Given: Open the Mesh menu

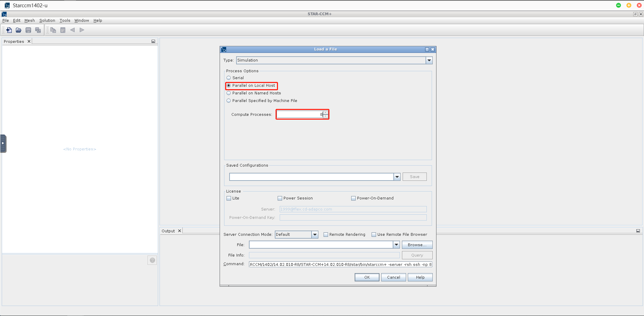Looking at the screenshot, I should tap(30, 20).
